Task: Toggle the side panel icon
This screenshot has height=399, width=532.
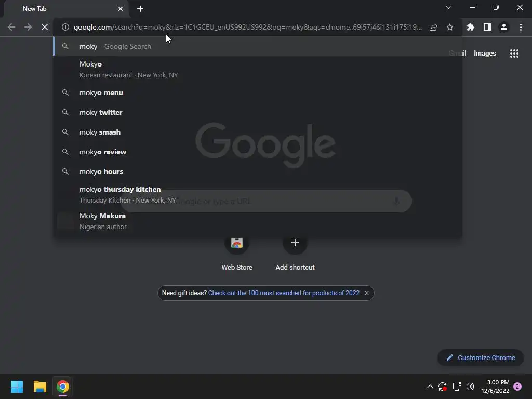Action: (487, 27)
